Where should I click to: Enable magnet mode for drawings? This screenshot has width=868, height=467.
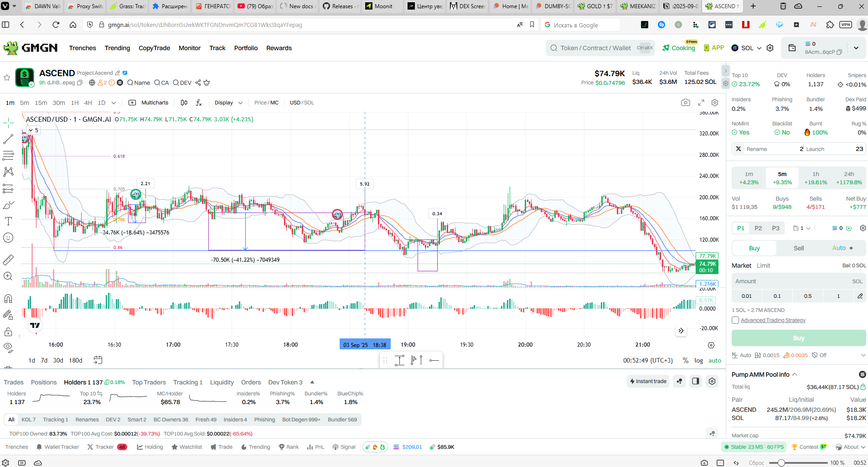pyautogui.click(x=8, y=299)
